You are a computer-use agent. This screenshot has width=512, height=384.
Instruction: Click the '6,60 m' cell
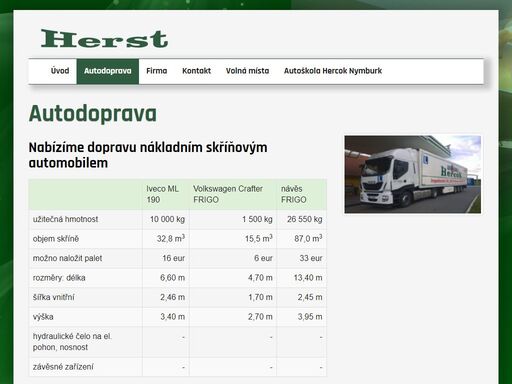(166, 278)
